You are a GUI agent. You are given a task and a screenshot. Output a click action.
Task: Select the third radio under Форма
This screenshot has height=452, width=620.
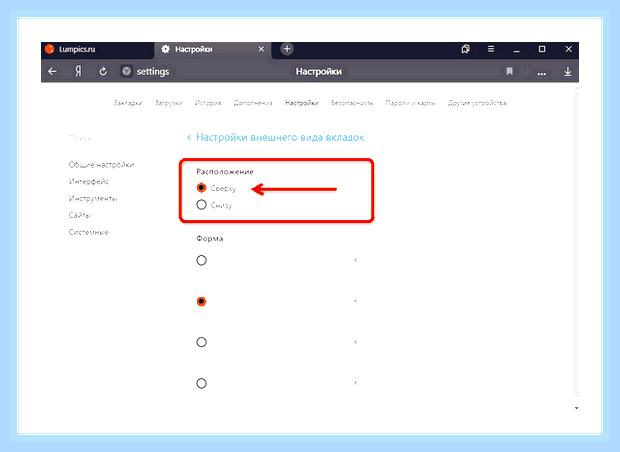coord(201,342)
